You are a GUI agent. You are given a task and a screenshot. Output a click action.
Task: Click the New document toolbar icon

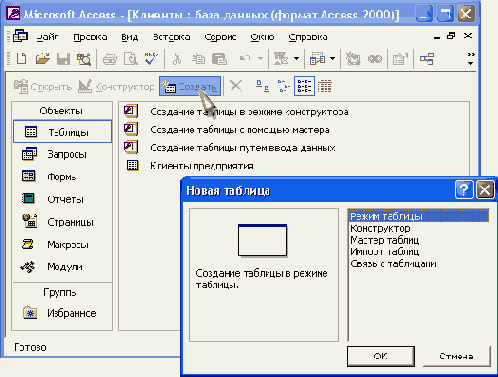(x=22, y=59)
